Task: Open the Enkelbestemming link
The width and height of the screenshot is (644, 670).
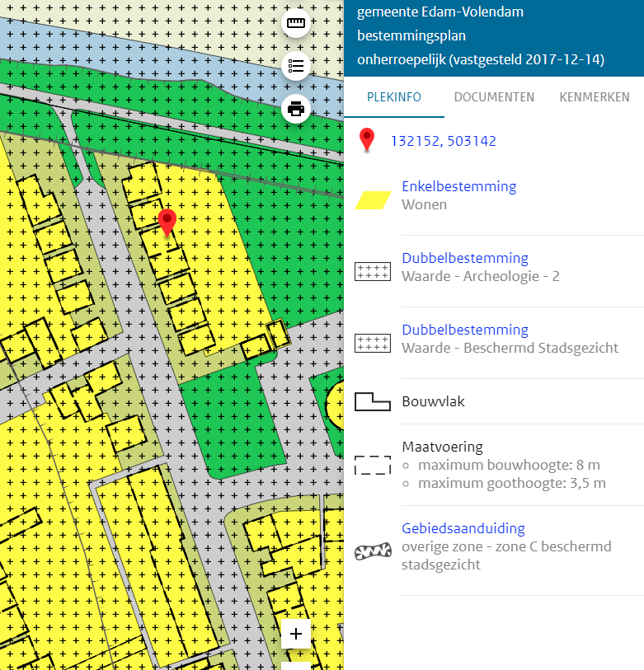Action: (x=458, y=186)
